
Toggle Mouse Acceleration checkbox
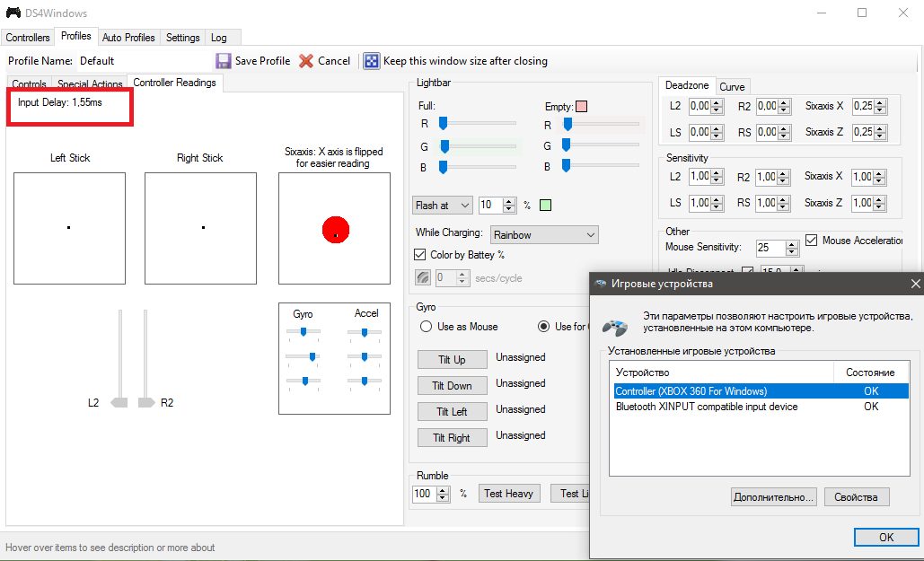click(x=811, y=241)
